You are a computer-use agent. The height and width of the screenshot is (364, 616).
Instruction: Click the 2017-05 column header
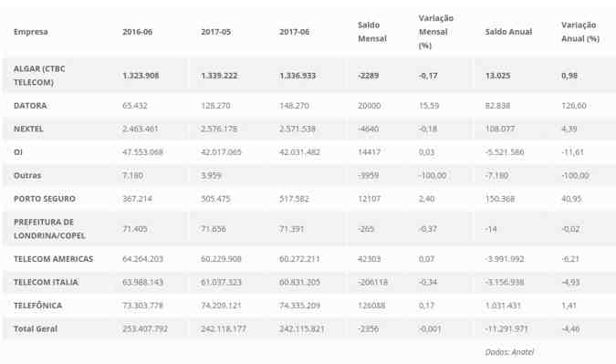[x=215, y=32]
